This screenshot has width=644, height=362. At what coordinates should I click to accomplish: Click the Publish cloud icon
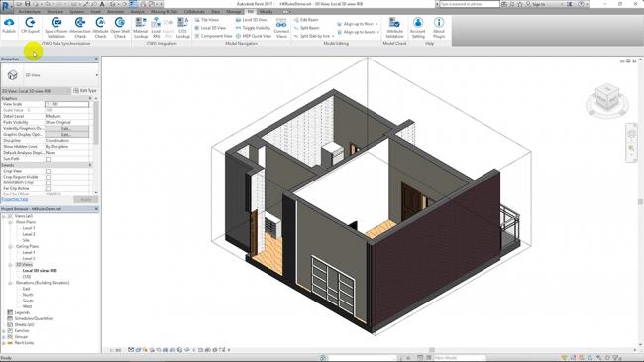coord(9,26)
